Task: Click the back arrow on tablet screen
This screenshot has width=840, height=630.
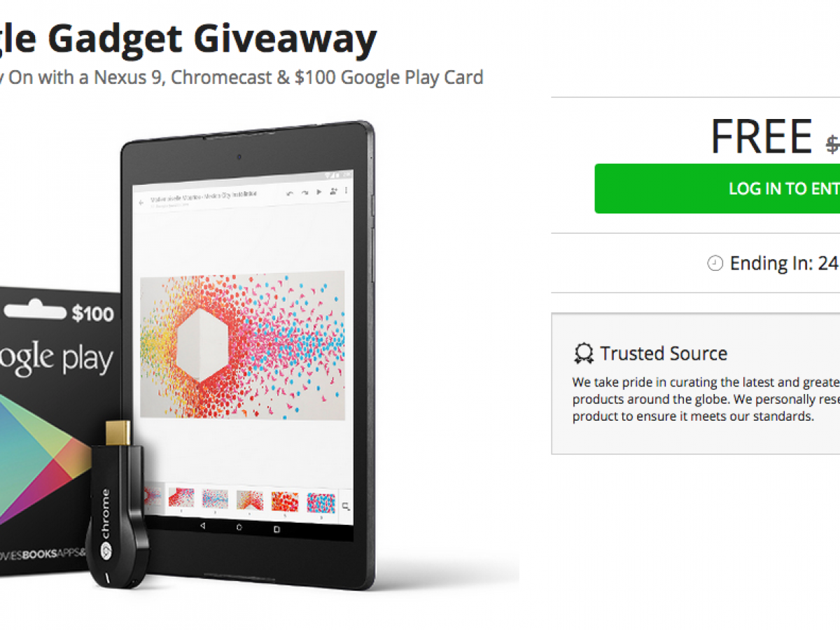Action: click(x=141, y=201)
